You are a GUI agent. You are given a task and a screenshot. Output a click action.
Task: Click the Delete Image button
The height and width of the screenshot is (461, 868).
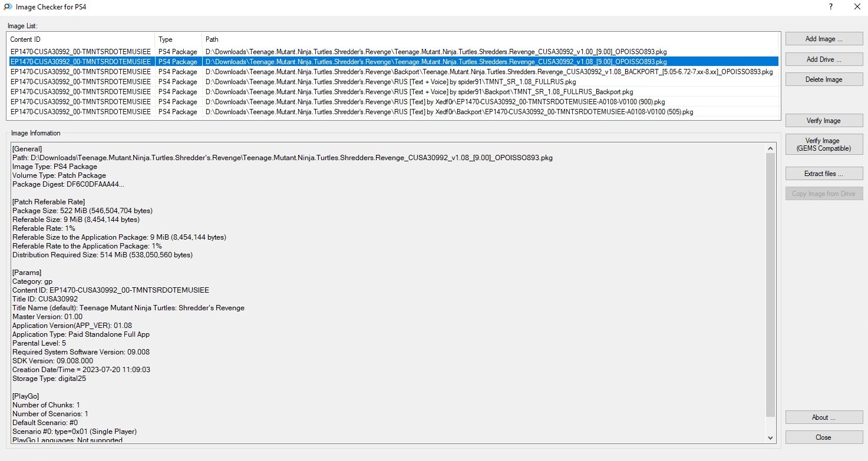pyautogui.click(x=824, y=79)
